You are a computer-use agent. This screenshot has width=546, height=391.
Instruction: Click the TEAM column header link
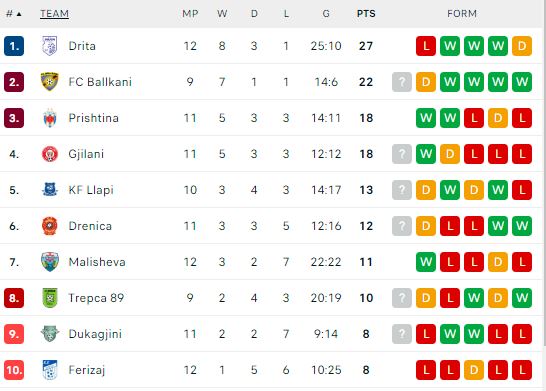tap(54, 14)
